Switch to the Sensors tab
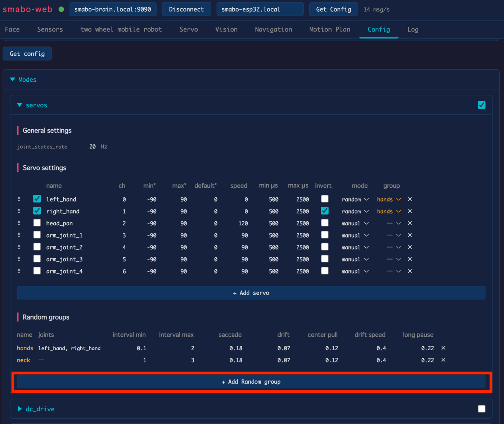 (50, 30)
